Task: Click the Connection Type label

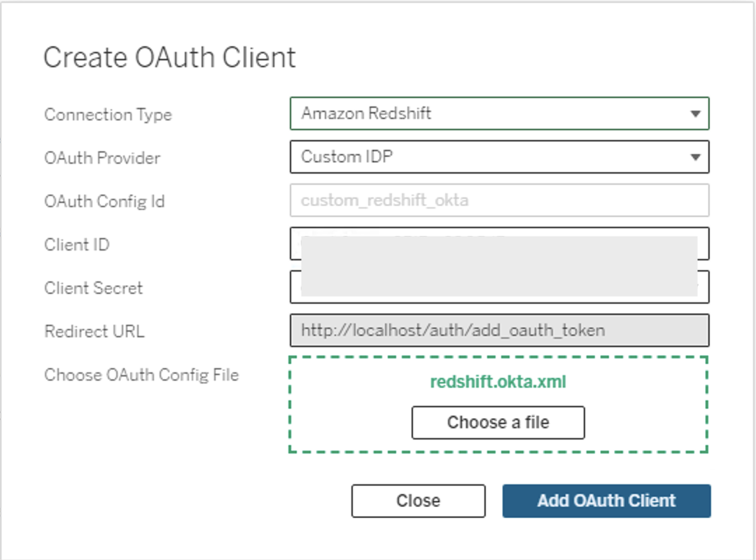Action: [108, 115]
